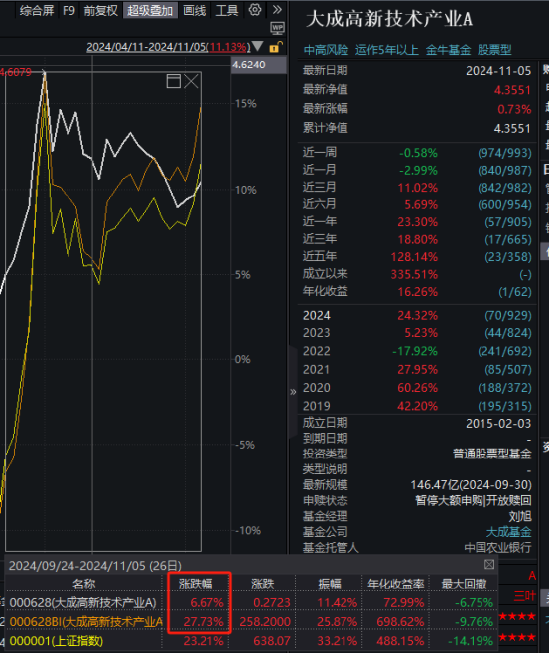The image size is (550, 654).
Task: Click the 名称 column header
Action: click(x=83, y=584)
